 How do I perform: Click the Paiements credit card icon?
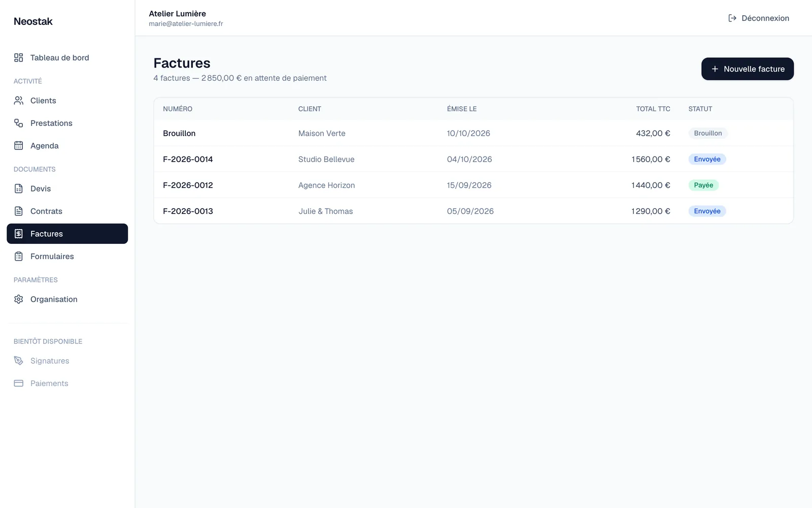pyautogui.click(x=19, y=384)
